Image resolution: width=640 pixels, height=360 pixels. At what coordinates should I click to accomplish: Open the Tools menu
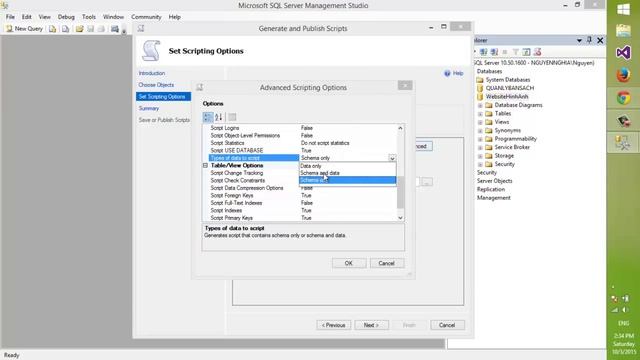coord(89,17)
